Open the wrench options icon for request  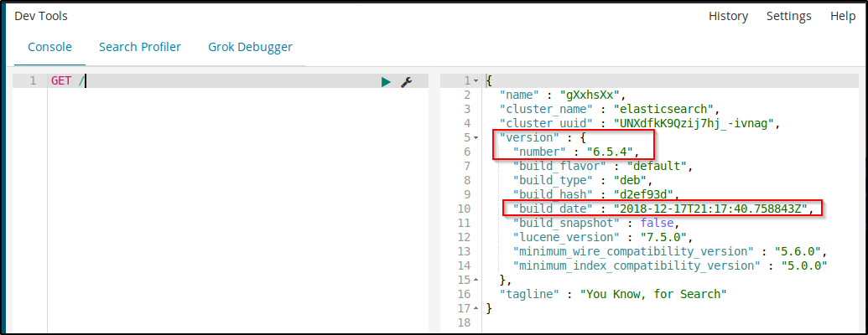pos(406,82)
